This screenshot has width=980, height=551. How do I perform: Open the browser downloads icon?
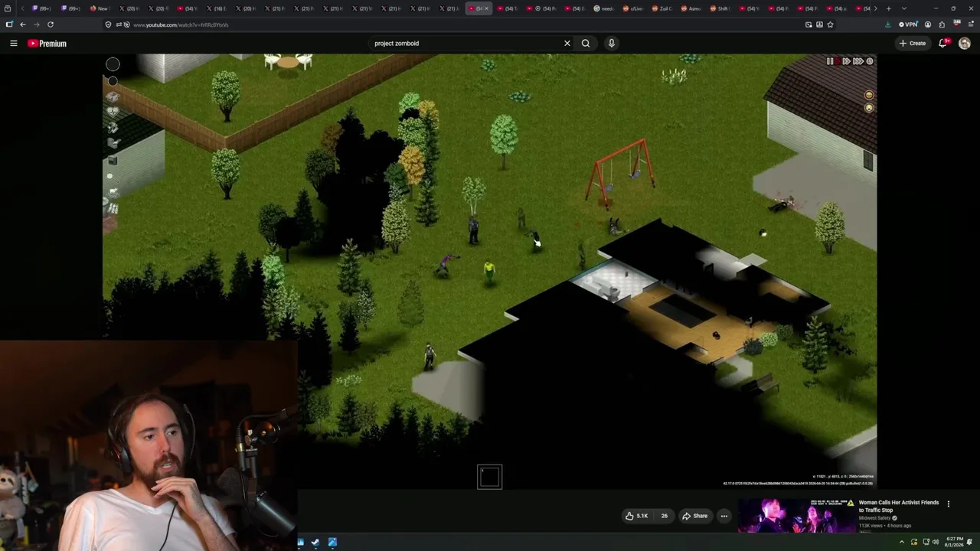(887, 24)
